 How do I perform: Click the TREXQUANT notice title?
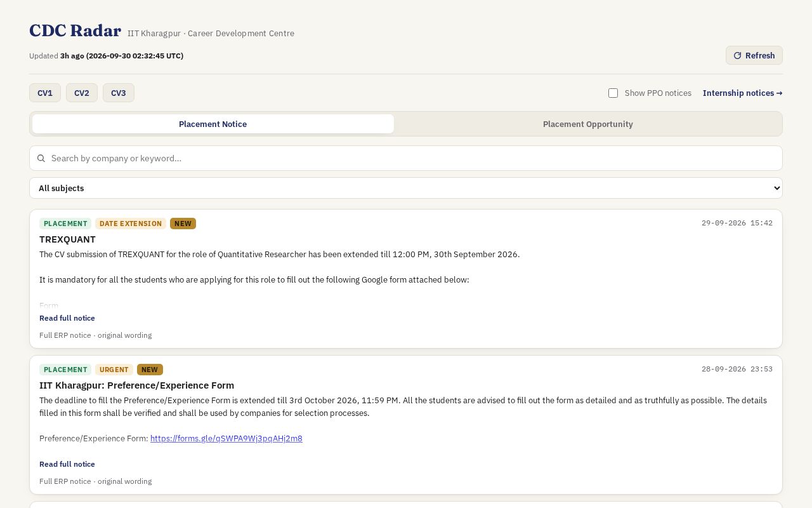click(67, 239)
